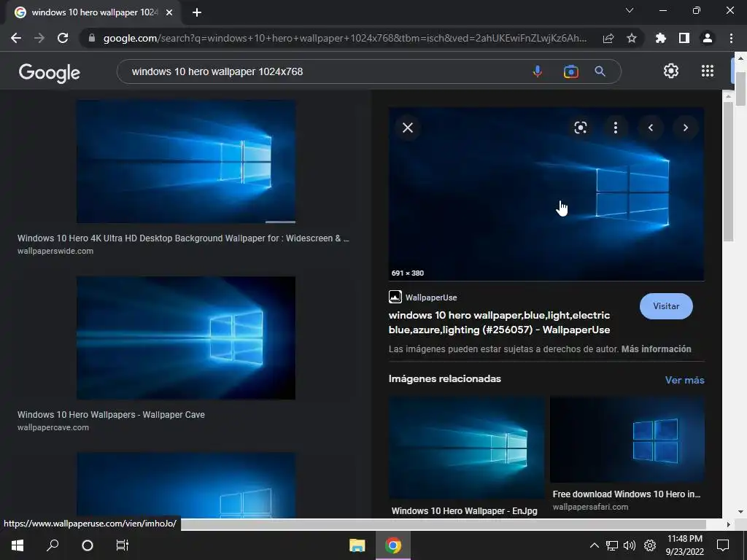Viewport: 747px width, 560px height.
Task: Open Más información copyright link
Action: pyautogui.click(x=656, y=349)
